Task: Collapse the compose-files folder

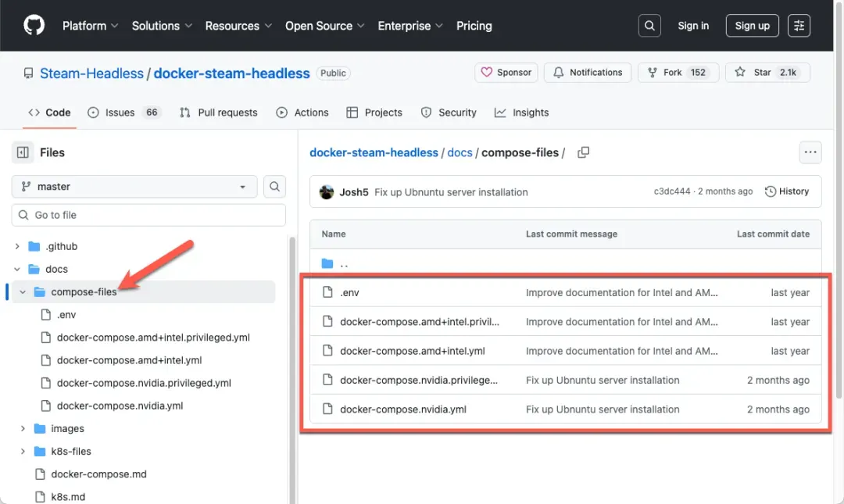Action: 22,291
